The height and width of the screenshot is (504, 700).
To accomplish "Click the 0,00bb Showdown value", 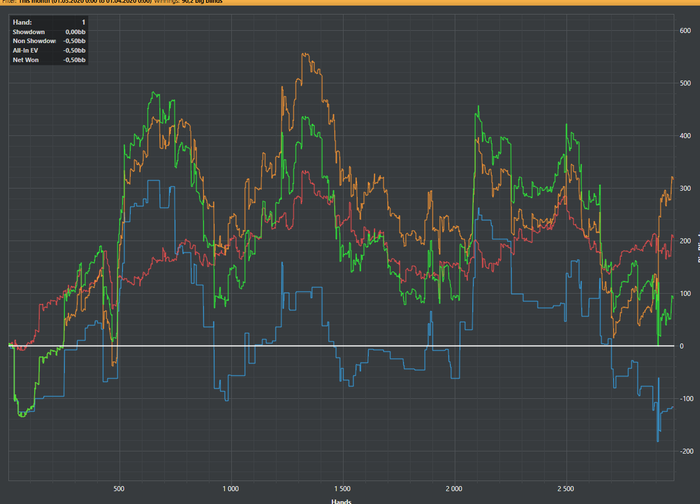I will click(x=75, y=32).
